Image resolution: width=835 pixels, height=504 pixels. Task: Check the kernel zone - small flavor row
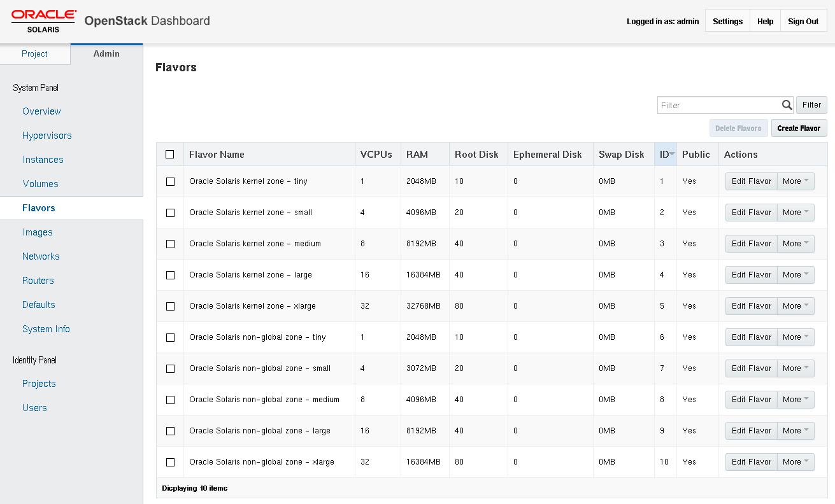tap(170, 213)
